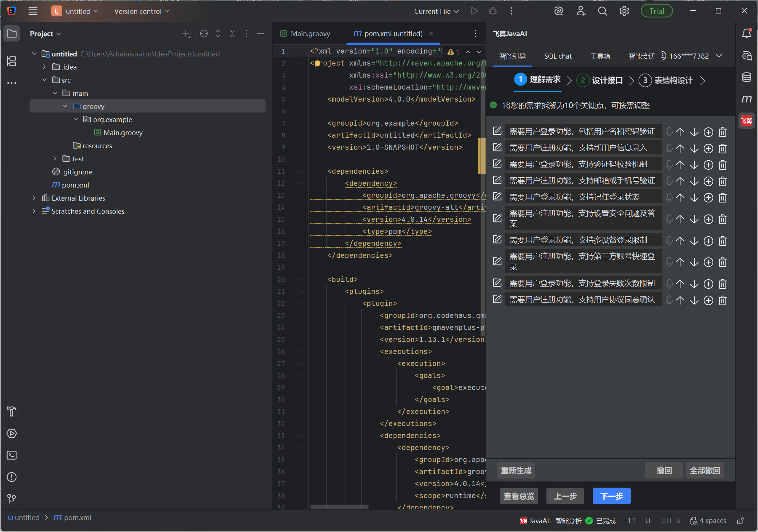Click the microphone icon on last requirement

tap(669, 300)
